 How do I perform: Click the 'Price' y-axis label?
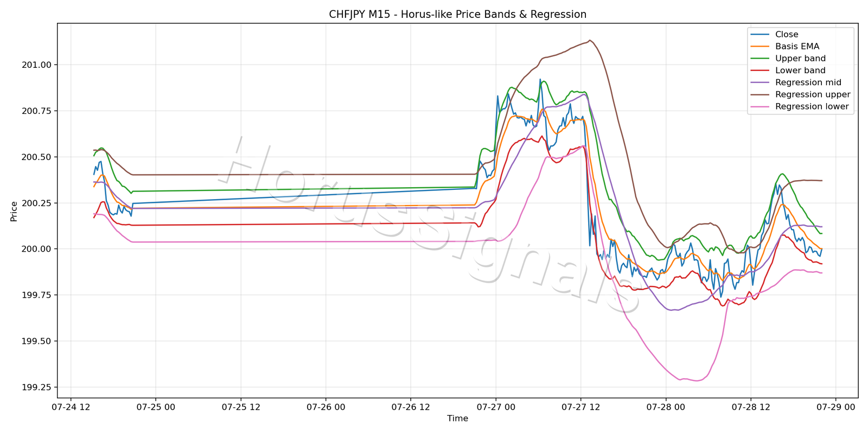click(x=14, y=211)
